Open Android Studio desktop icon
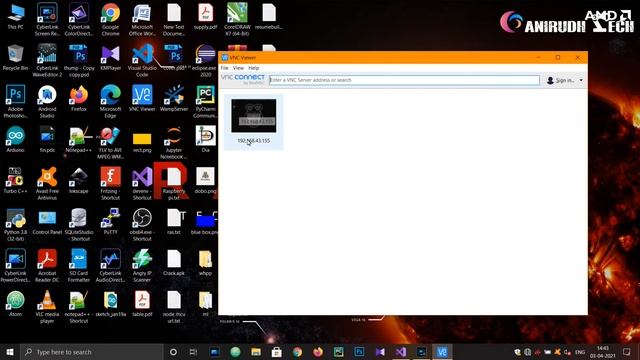This screenshot has height=360, width=640. pos(47,101)
